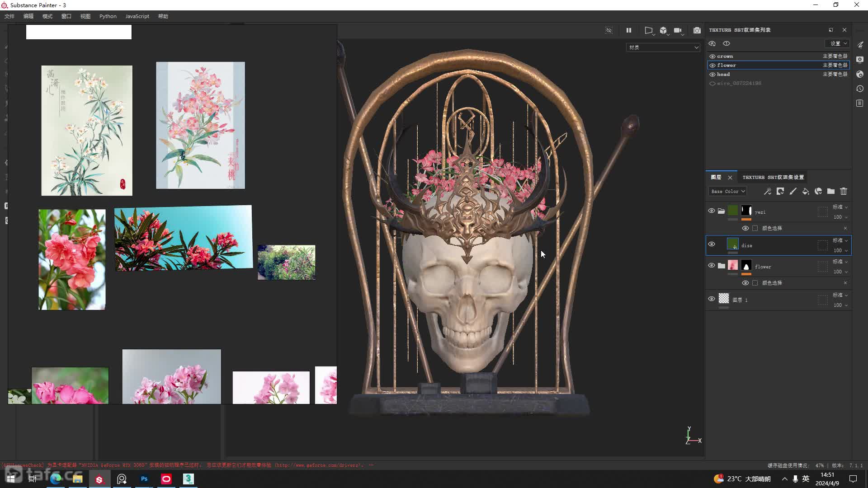This screenshot has height=488, width=868.
Task: Open shader settings sphere-gear icon
Action: (860, 74)
